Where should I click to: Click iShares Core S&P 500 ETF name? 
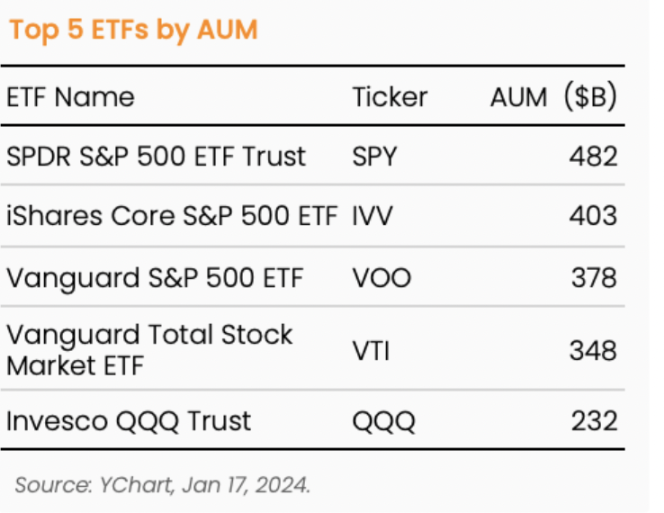point(172,216)
